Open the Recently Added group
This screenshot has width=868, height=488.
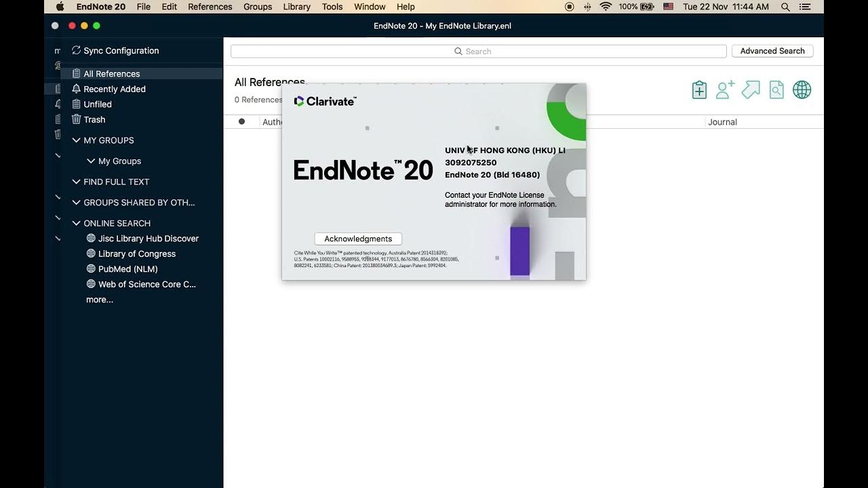pos(114,89)
